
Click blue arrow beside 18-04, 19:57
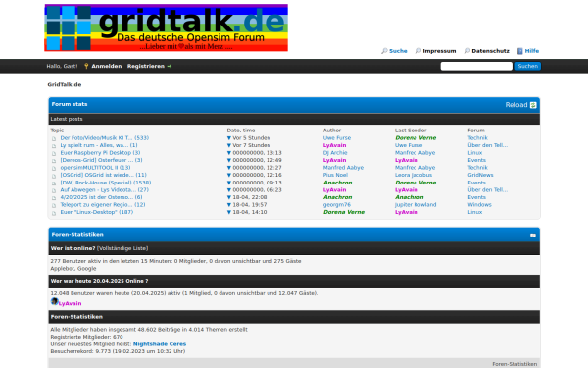point(229,205)
